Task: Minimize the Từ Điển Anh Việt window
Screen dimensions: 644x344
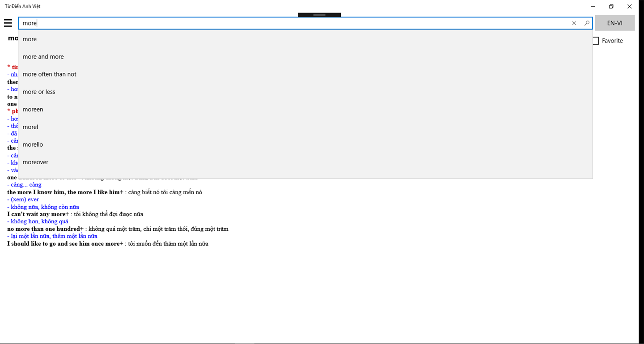Action: click(593, 6)
